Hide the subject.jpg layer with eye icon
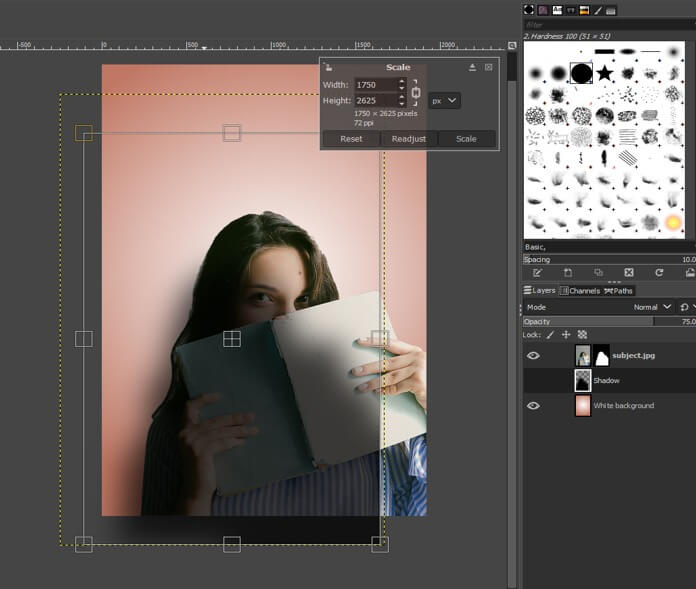Viewport: 696px width, 589px height. 533,355
